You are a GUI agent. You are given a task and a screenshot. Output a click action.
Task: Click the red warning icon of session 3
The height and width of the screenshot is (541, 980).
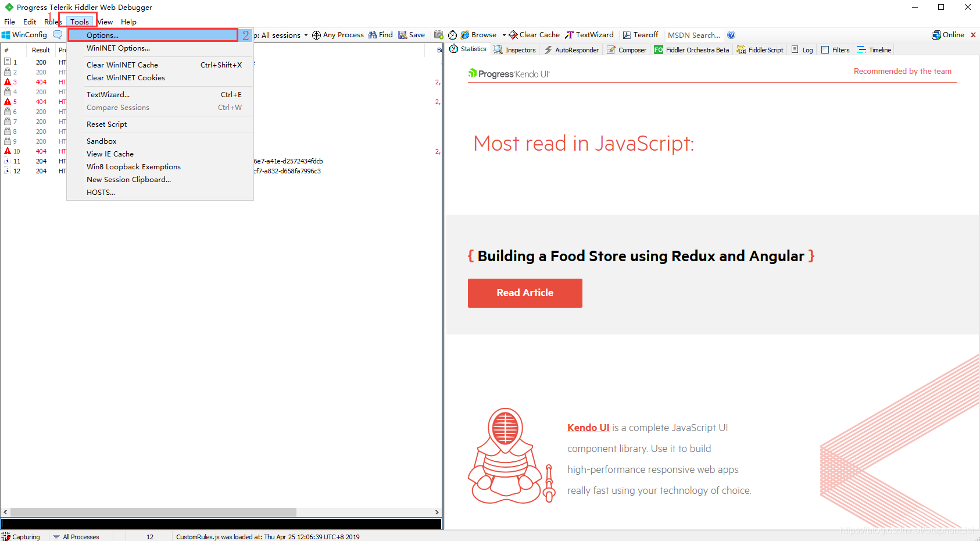pos(8,81)
